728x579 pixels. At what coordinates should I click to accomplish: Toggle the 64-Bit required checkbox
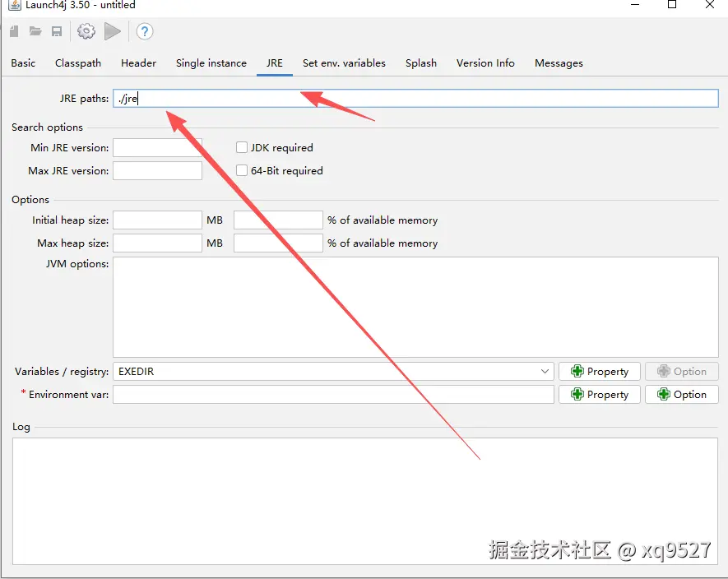coord(241,170)
